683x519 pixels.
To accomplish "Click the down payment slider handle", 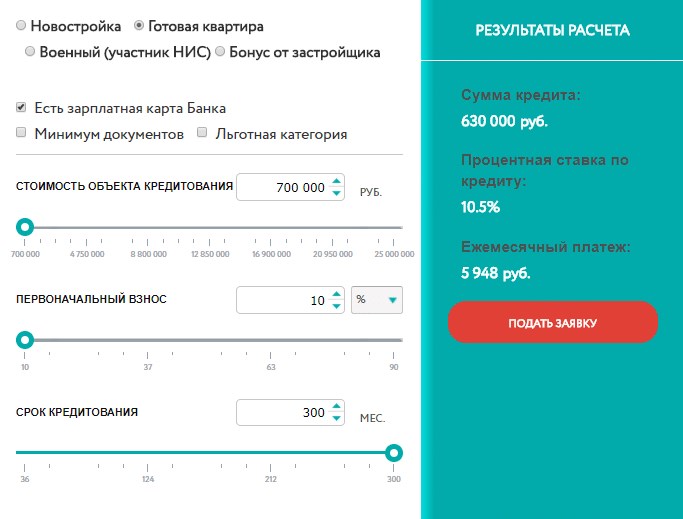I will point(25,340).
